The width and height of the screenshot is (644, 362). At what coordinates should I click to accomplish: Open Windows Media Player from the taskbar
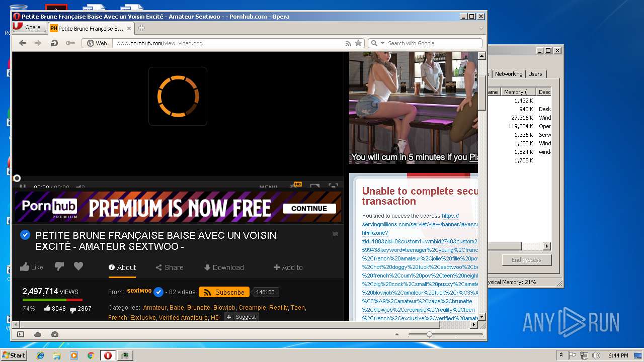point(74,355)
